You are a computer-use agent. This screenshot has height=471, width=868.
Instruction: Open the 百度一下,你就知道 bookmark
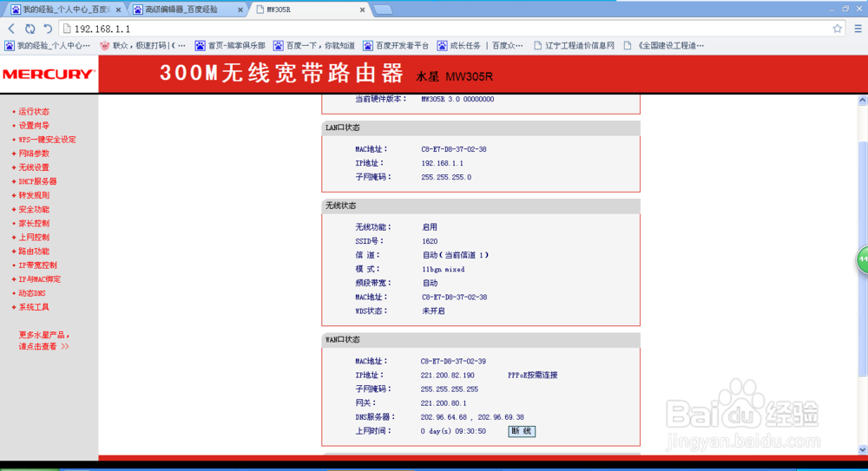[x=314, y=46]
